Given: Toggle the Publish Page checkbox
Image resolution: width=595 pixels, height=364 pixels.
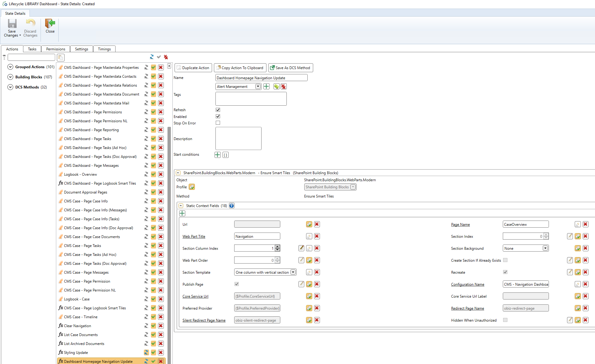Looking at the screenshot, I should click(237, 284).
